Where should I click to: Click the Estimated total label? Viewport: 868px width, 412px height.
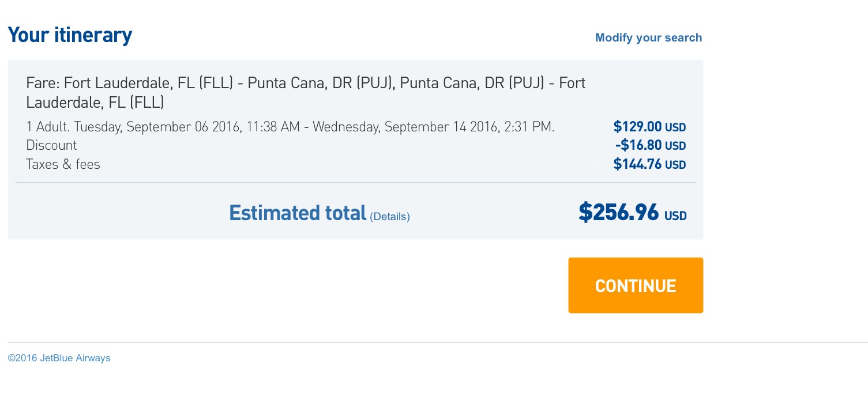(x=297, y=213)
